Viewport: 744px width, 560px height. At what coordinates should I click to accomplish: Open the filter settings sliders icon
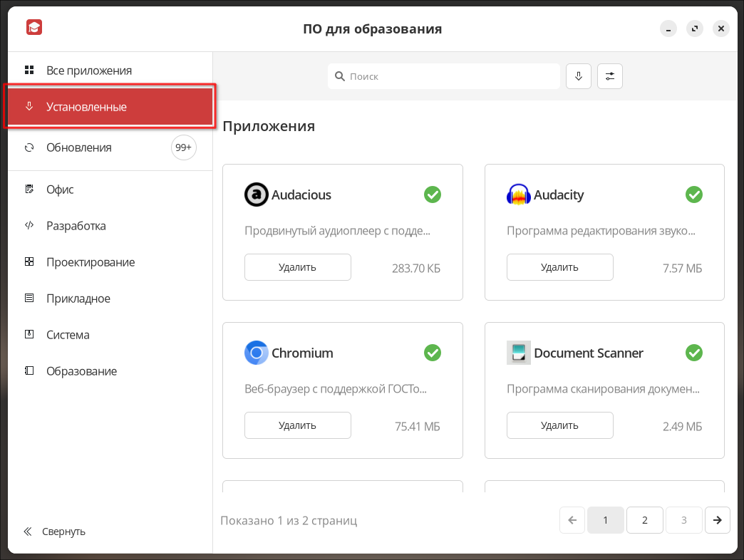(610, 76)
